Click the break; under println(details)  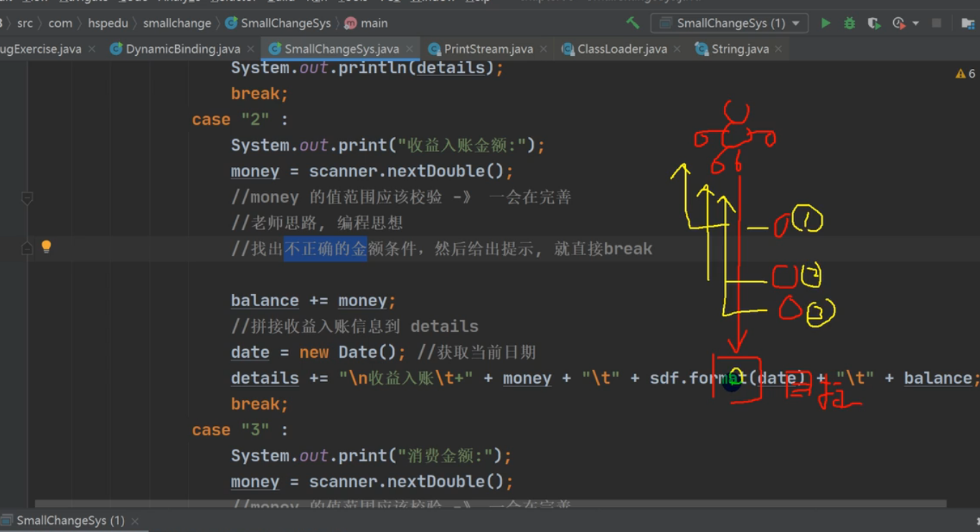click(260, 94)
